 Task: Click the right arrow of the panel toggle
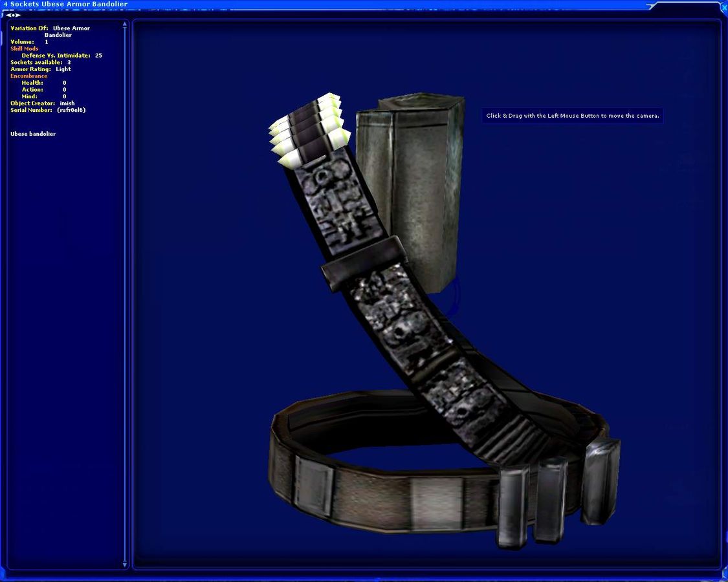tap(19, 15)
